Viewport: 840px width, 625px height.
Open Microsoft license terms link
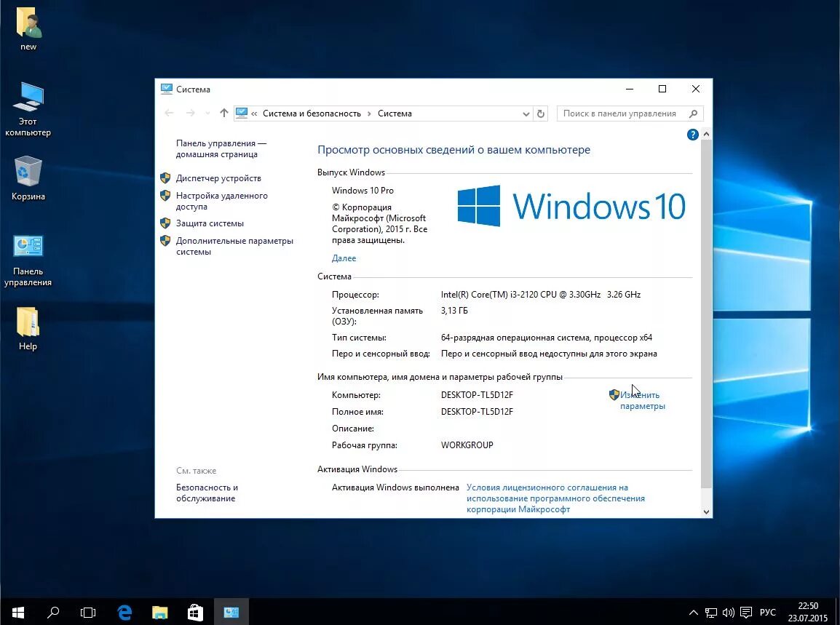pyautogui.click(x=555, y=498)
